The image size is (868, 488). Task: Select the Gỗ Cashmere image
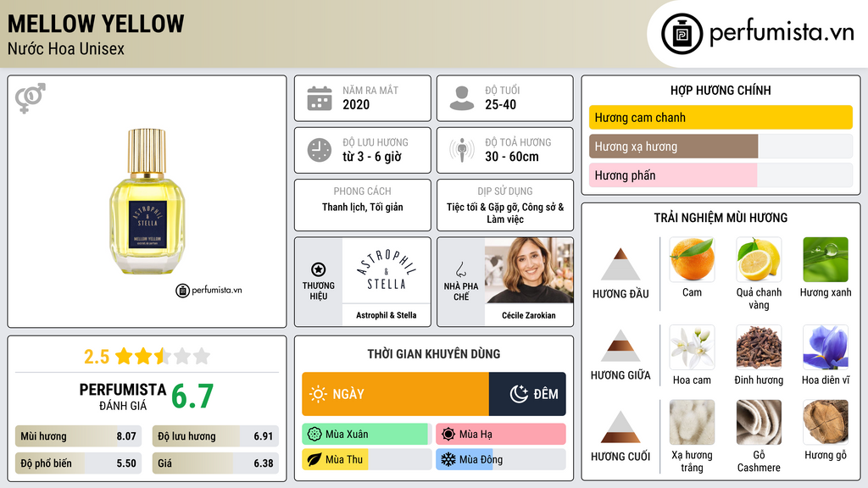point(759,422)
